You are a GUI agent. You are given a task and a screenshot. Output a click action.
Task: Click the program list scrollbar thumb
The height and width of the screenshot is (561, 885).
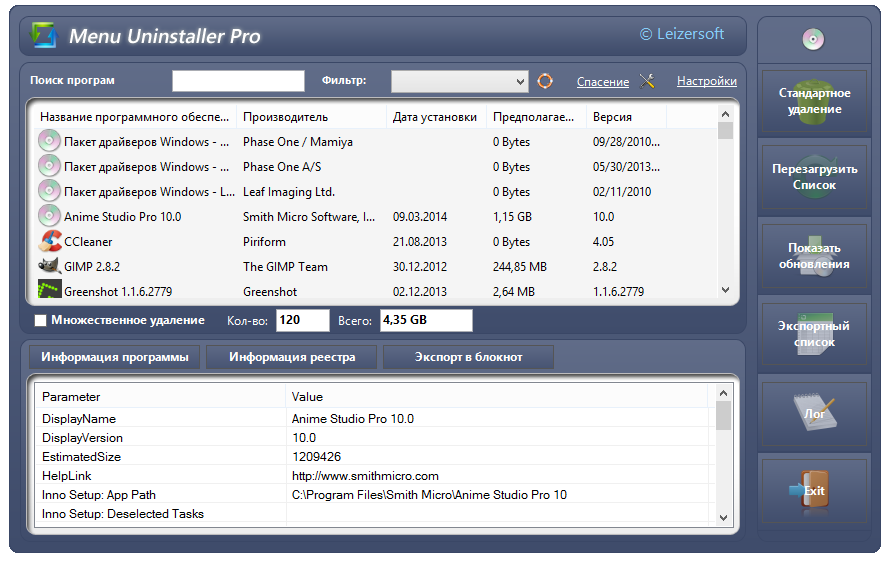(x=726, y=130)
